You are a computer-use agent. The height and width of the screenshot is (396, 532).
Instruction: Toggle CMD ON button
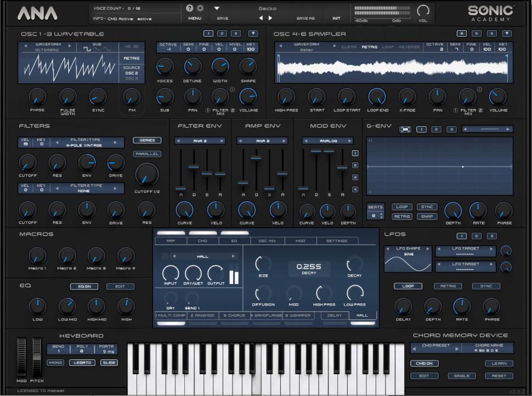click(x=424, y=364)
